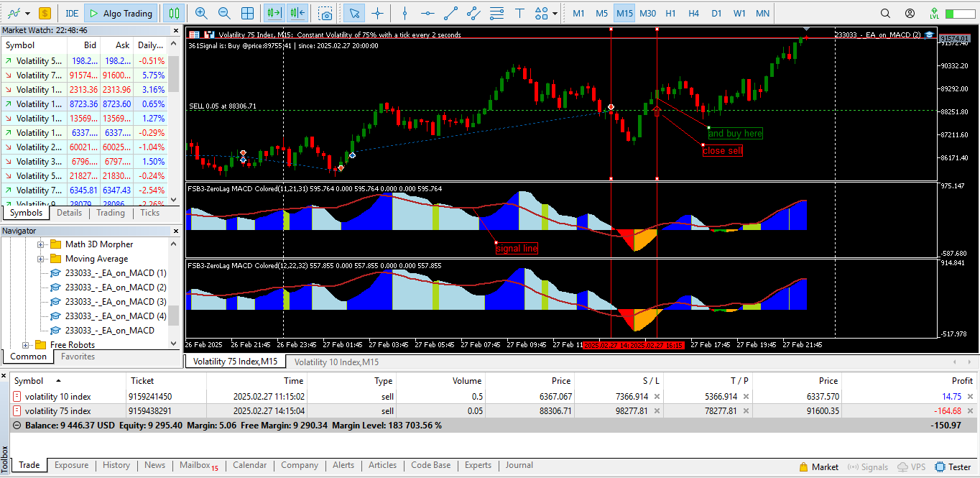Zoom out on the chart
The height and width of the screenshot is (478, 980).
point(224,13)
